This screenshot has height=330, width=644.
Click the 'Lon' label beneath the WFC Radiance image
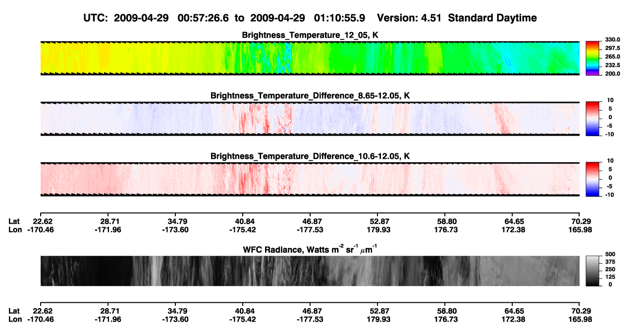coord(15,319)
